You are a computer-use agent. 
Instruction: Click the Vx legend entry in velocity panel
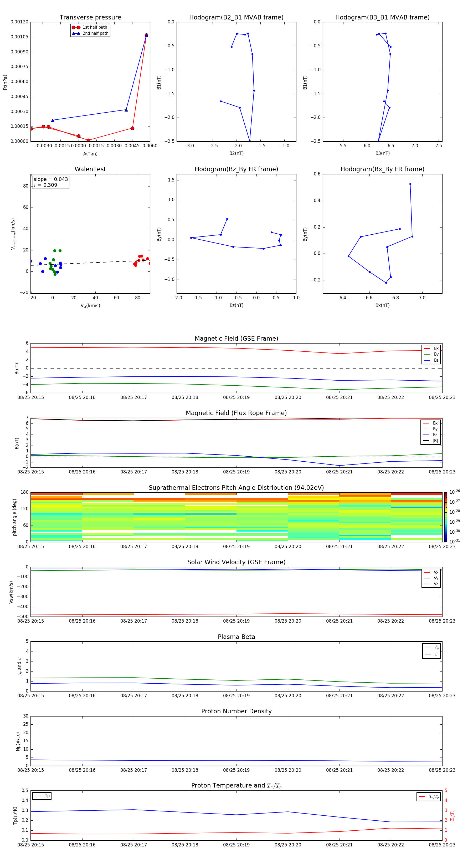[431, 572]
